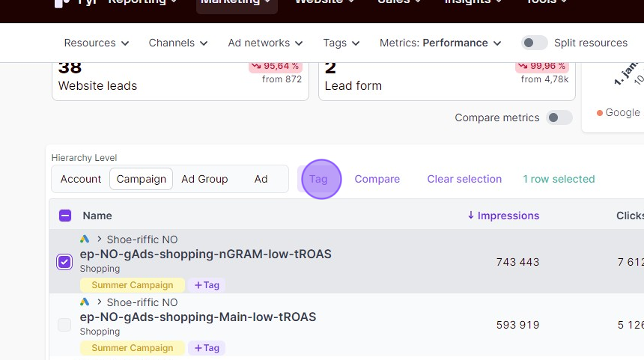Click the 95,64 % decrease badge
Image resolution: width=644 pixels, height=360 pixels.
coord(276,67)
